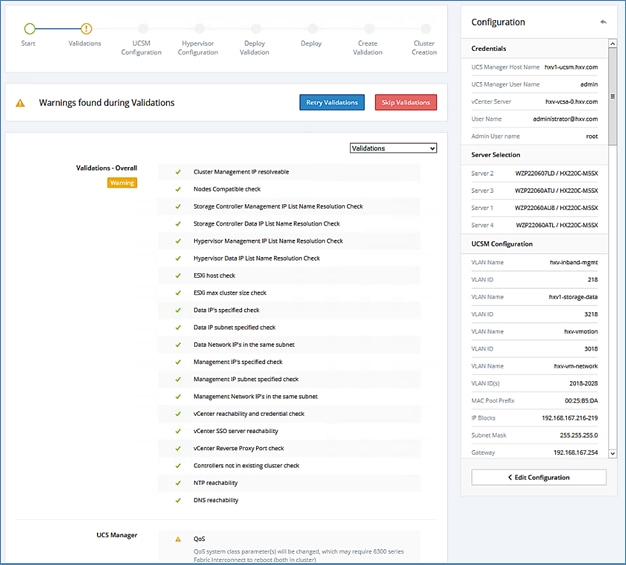
Task: Click the Validations step warning circle
Action: click(x=86, y=28)
